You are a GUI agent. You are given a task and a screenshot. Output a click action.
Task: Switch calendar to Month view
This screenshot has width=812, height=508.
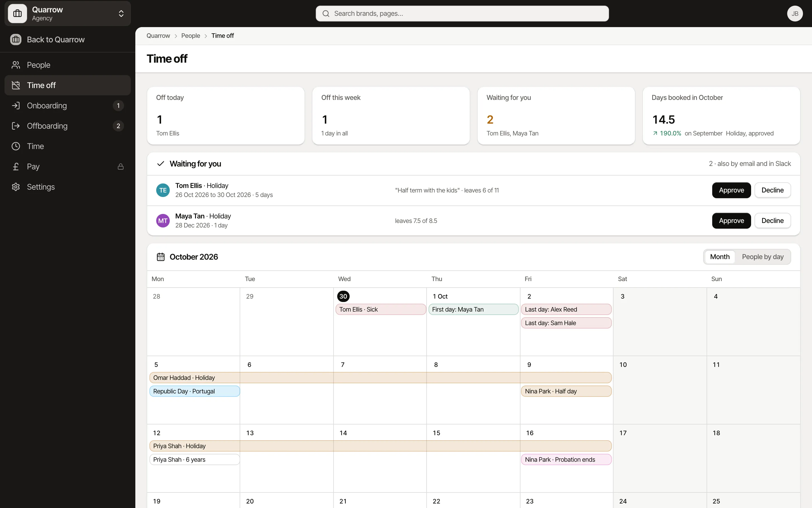click(x=720, y=257)
